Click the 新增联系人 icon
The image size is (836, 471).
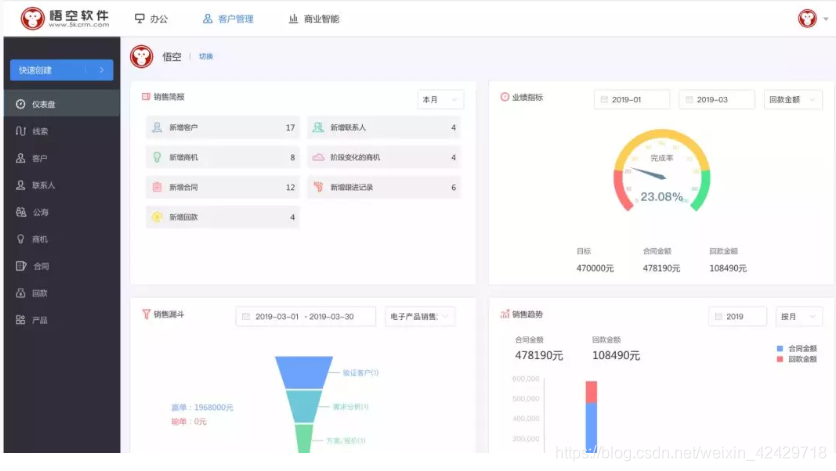318,127
